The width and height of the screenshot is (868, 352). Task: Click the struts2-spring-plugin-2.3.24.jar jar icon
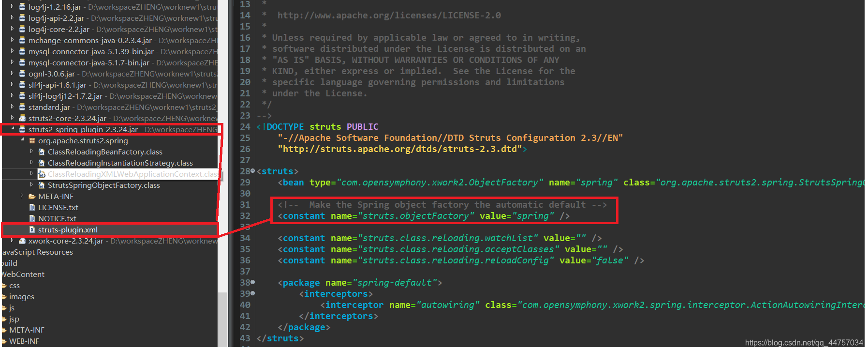tap(22, 129)
